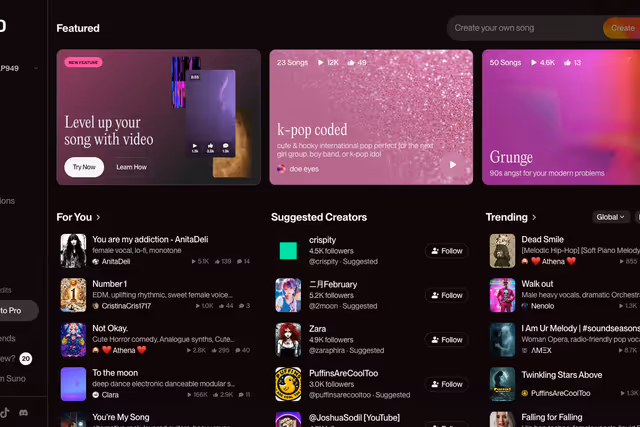
Task: Click the Try Now button
Action: click(84, 167)
